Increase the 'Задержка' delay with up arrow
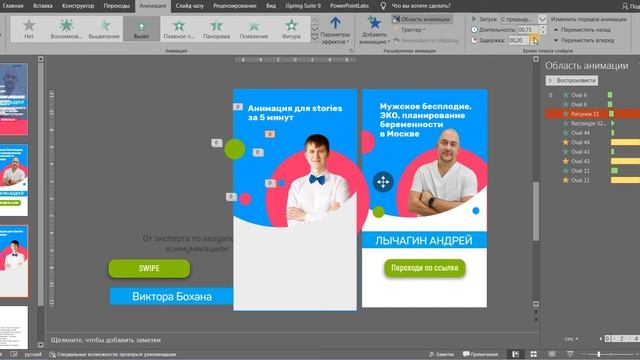 coord(534,38)
